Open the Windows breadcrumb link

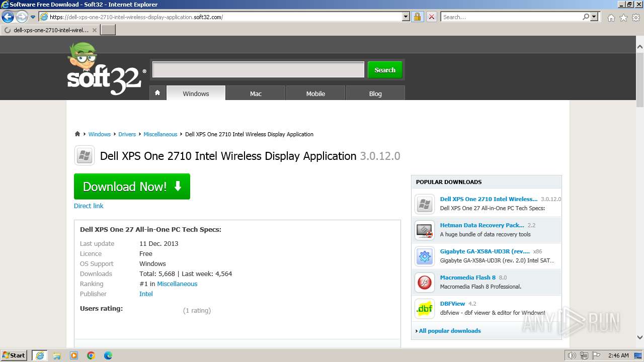click(99, 134)
